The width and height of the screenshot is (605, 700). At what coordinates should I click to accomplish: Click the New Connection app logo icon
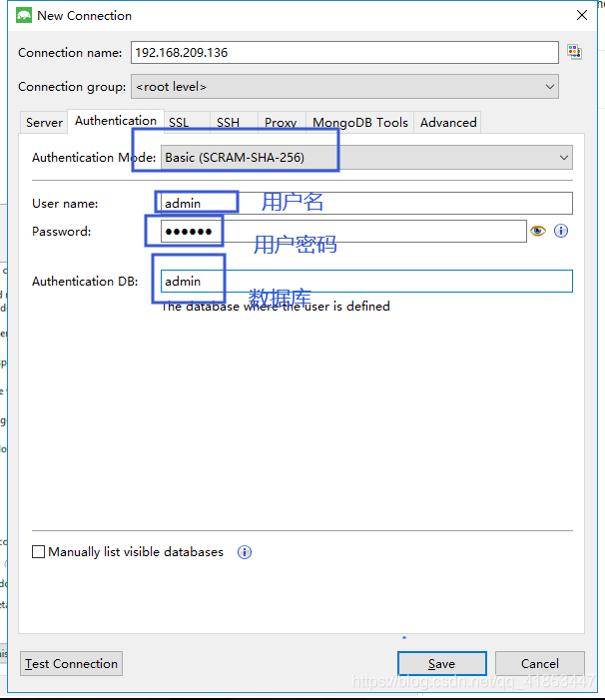tap(24, 16)
